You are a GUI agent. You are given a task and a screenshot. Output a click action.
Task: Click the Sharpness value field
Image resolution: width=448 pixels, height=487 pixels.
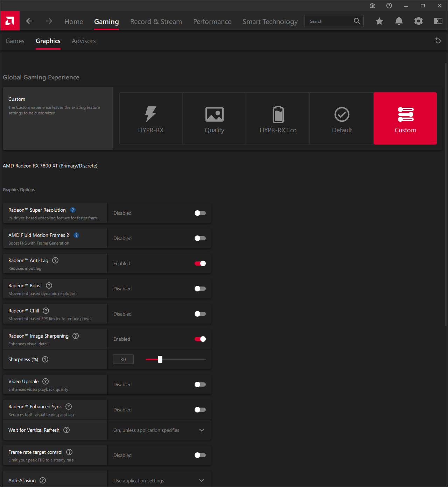coord(123,359)
